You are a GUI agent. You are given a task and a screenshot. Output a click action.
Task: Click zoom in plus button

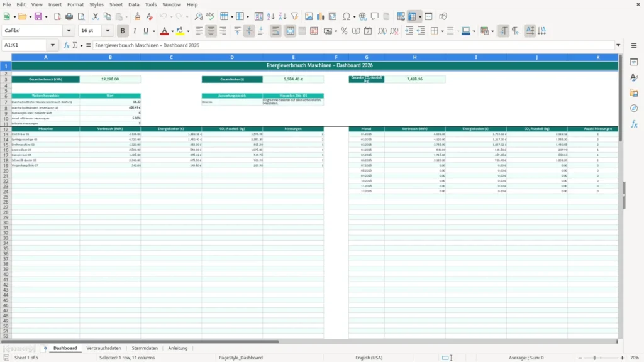click(x=622, y=358)
